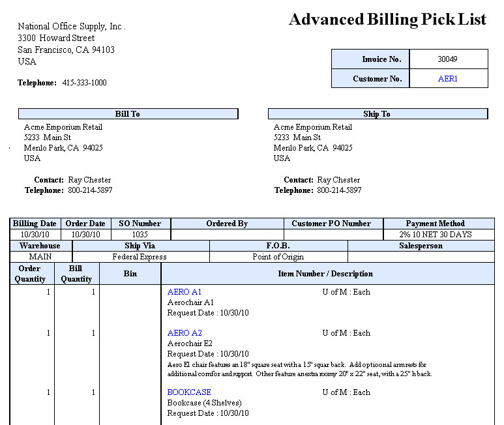
Task: Click the Point of Origin F.O.B. value
Action: (x=278, y=257)
